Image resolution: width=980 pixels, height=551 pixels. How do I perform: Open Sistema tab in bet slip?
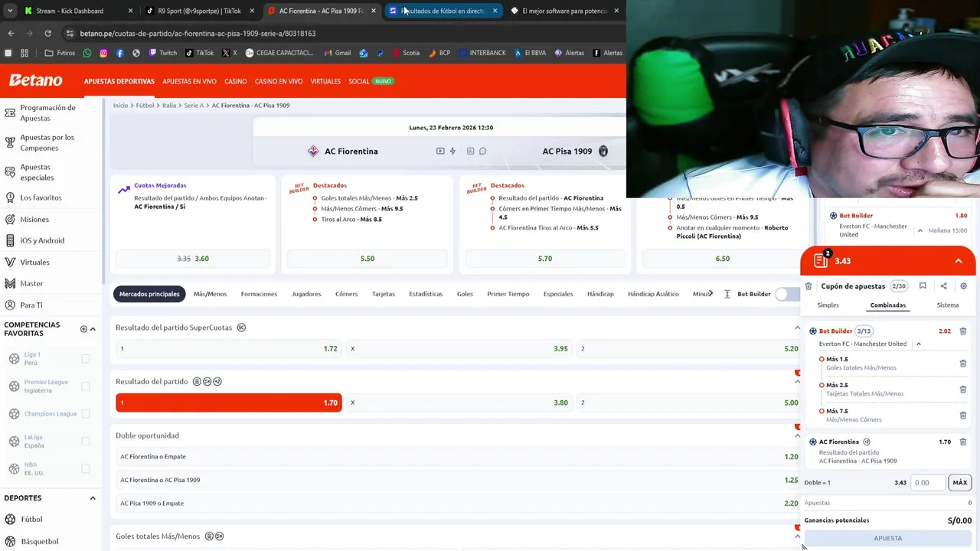[x=947, y=305]
